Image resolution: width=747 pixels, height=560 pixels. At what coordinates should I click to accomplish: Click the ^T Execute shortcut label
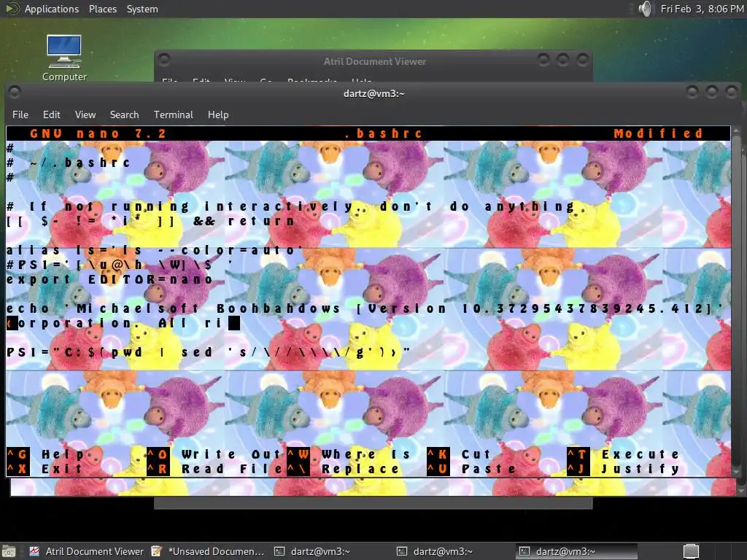tap(623, 454)
